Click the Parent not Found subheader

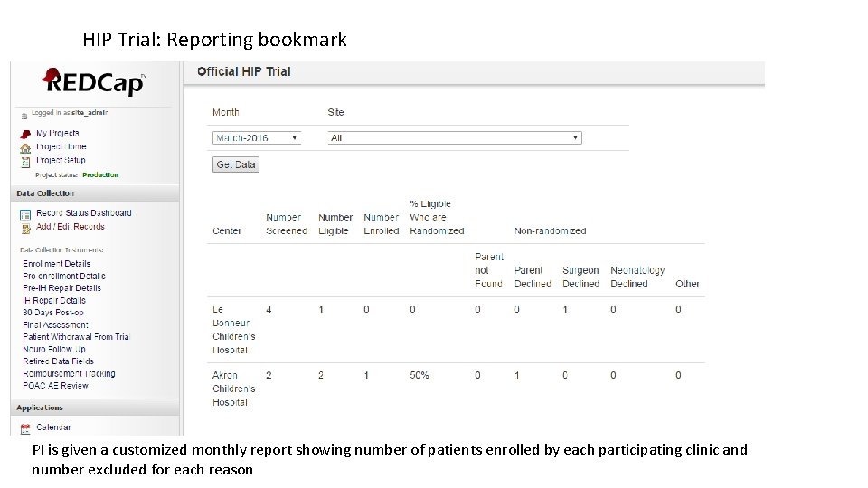tap(489, 270)
